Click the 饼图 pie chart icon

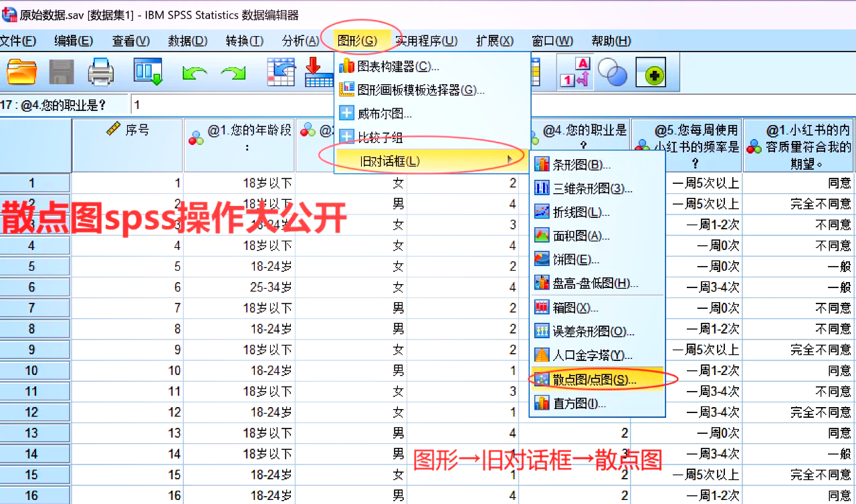[x=542, y=259]
